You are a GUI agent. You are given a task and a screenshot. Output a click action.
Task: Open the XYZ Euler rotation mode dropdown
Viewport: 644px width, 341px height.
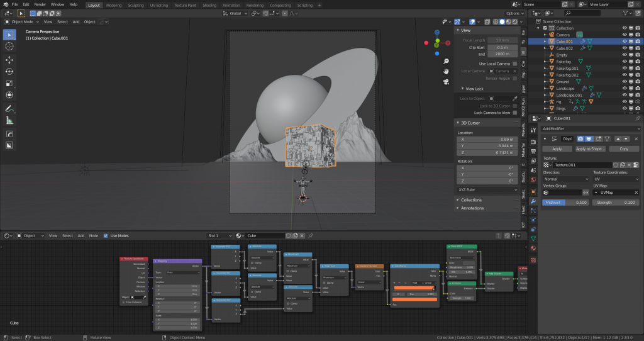click(487, 190)
